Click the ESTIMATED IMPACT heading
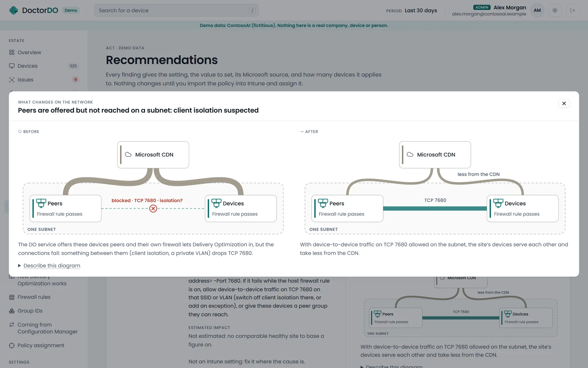588x368 pixels. (209, 328)
